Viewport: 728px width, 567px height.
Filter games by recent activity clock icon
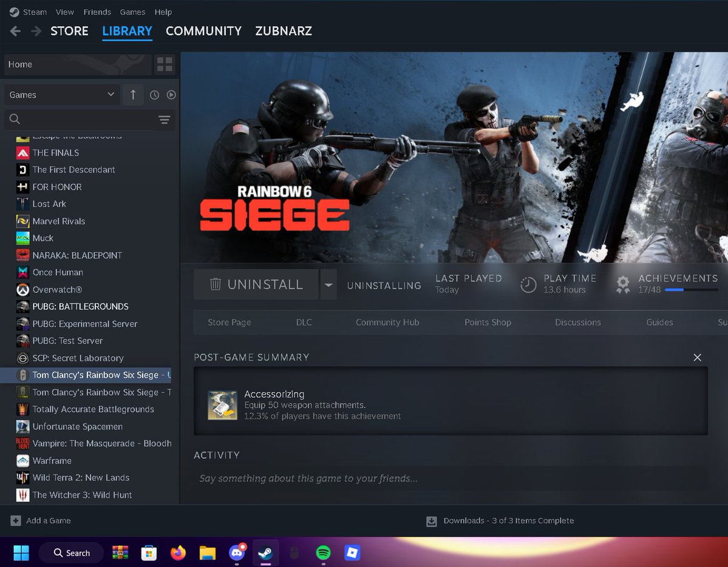pos(155,95)
